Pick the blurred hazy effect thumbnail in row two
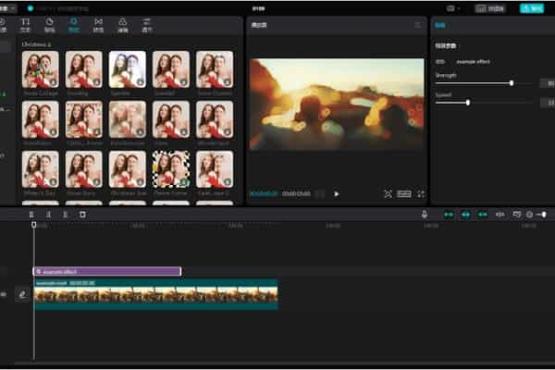The image size is (555, 370). pyautogui.click(x=127, y=119)
